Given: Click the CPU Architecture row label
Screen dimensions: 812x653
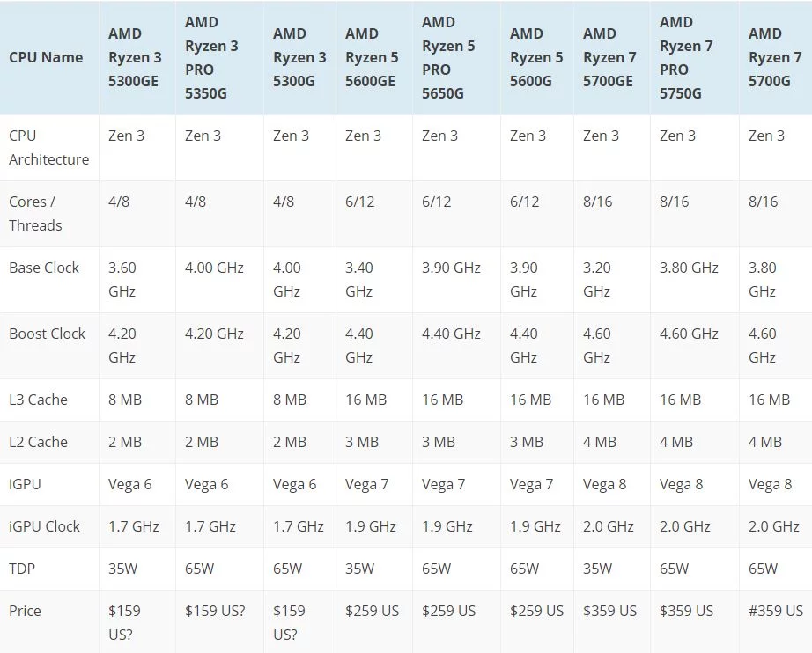Looking at the screenshot, I should coord(48,148).
